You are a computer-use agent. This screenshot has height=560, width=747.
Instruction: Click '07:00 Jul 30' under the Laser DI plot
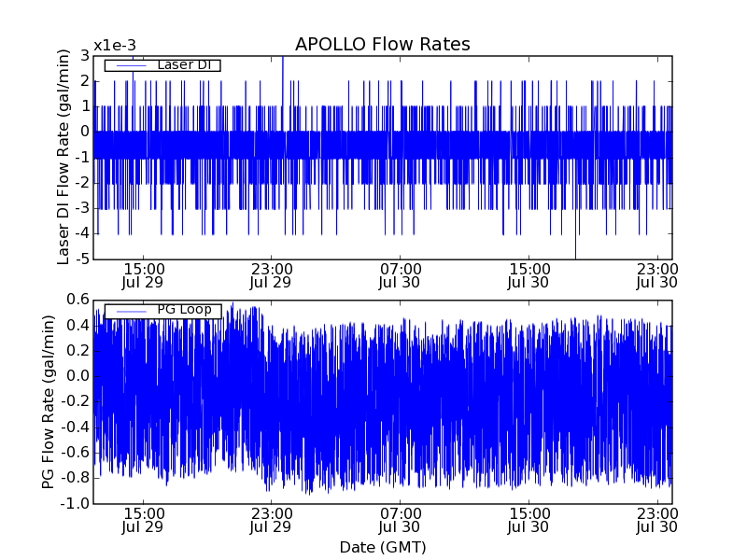(x=400, y=275)
